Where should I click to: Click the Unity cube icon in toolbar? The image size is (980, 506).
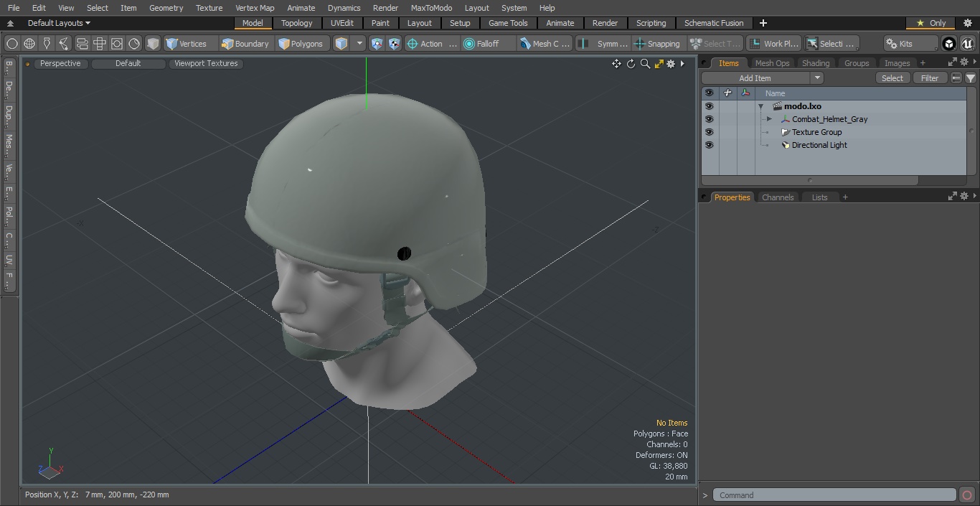[949, 44]
